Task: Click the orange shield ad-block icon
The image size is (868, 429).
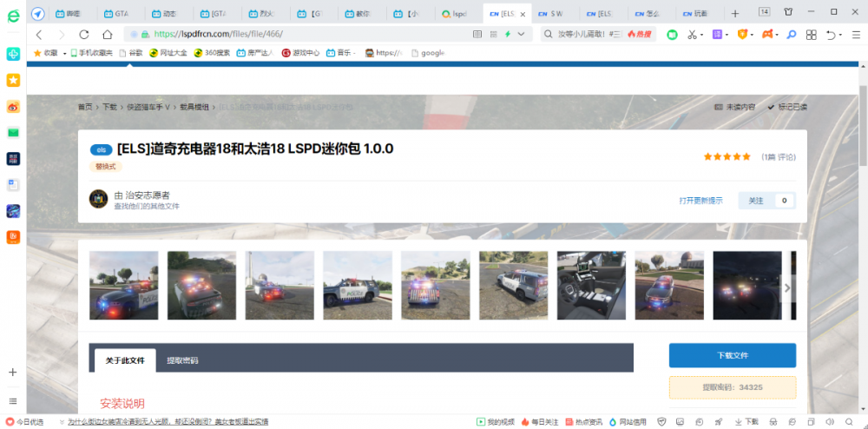Action: point(742,35)
